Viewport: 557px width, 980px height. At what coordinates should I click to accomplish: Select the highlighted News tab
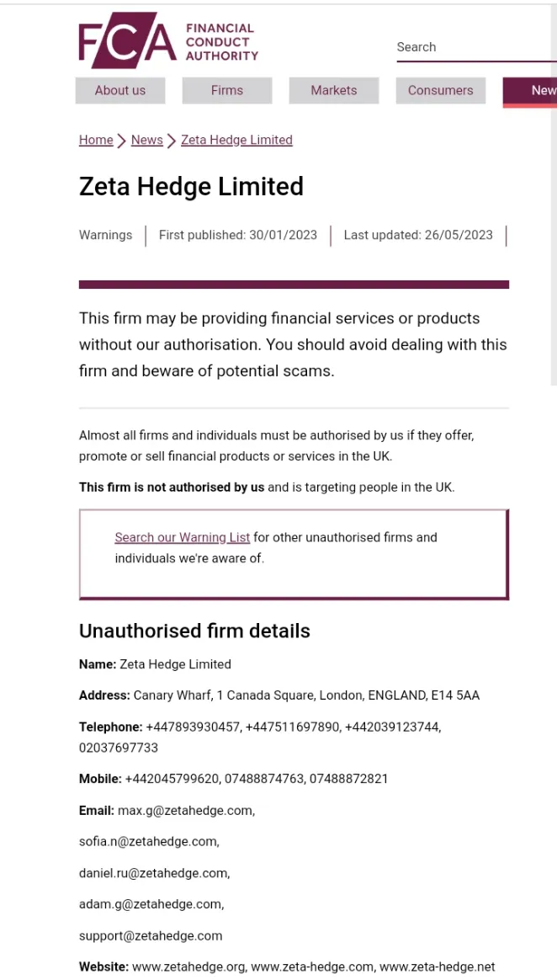coord(530,91)
